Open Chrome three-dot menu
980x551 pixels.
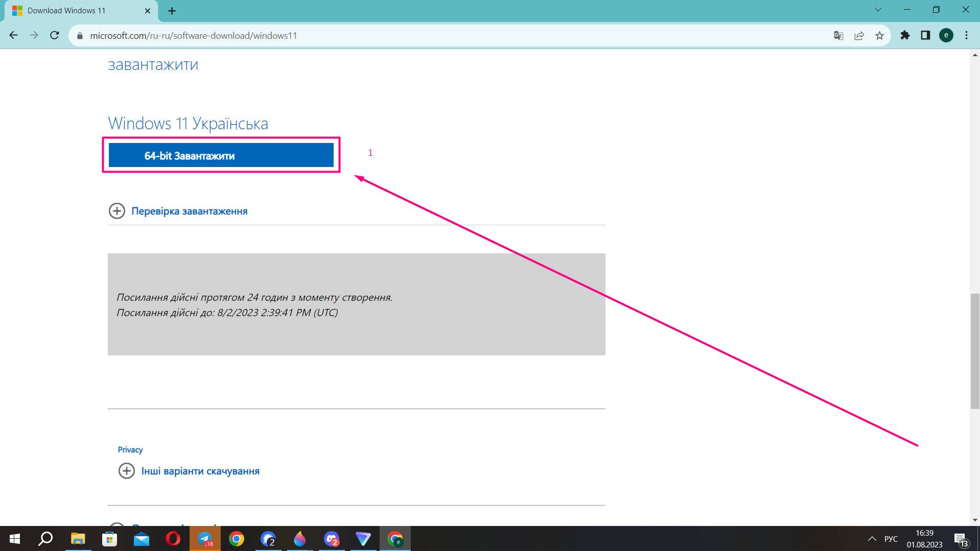click(x=966, y=35)
